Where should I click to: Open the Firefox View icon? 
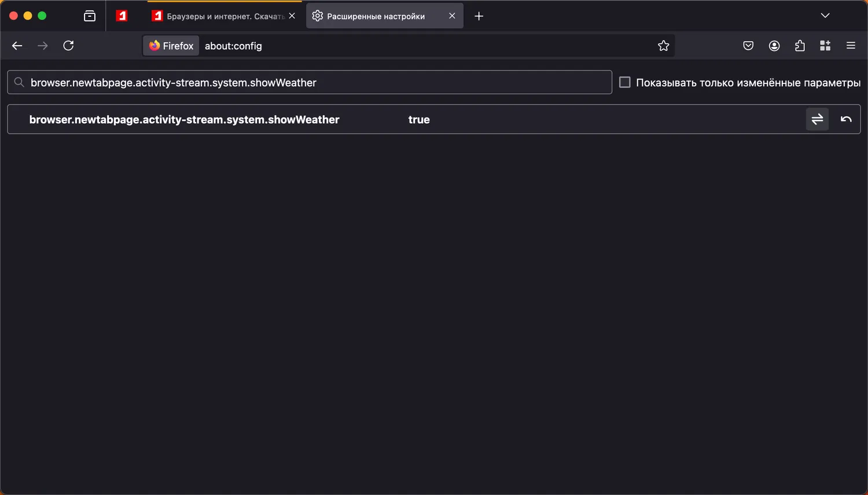(x=90, y=16)
